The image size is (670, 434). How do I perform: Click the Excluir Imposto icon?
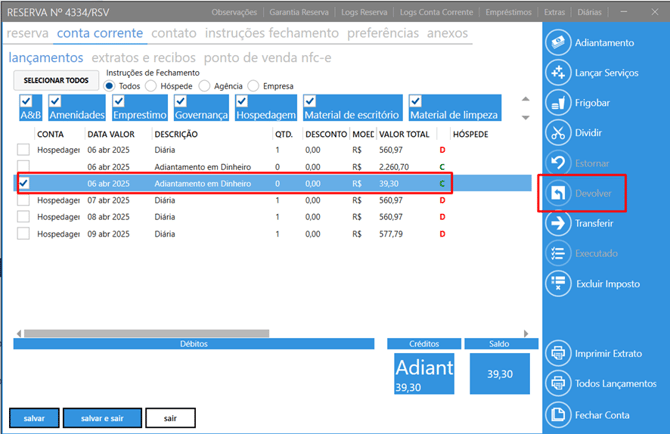pyautogui.click(x=558, y=284)
